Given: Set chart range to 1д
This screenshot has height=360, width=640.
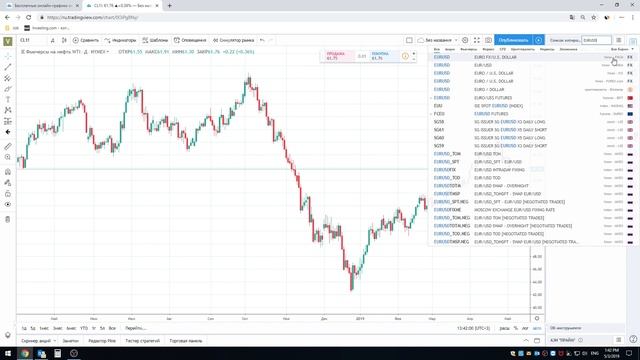Looking at the screenshot, I should pyautogui.click(x=24, y=328).
